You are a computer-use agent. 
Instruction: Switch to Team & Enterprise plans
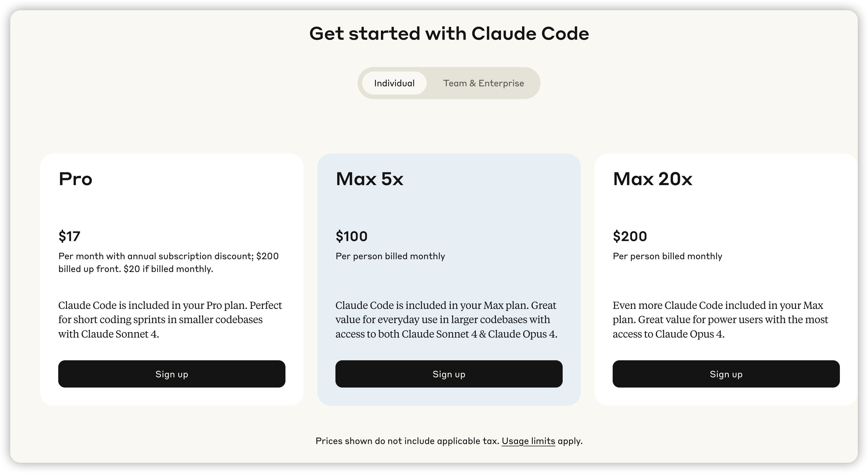tap(483, 83)
